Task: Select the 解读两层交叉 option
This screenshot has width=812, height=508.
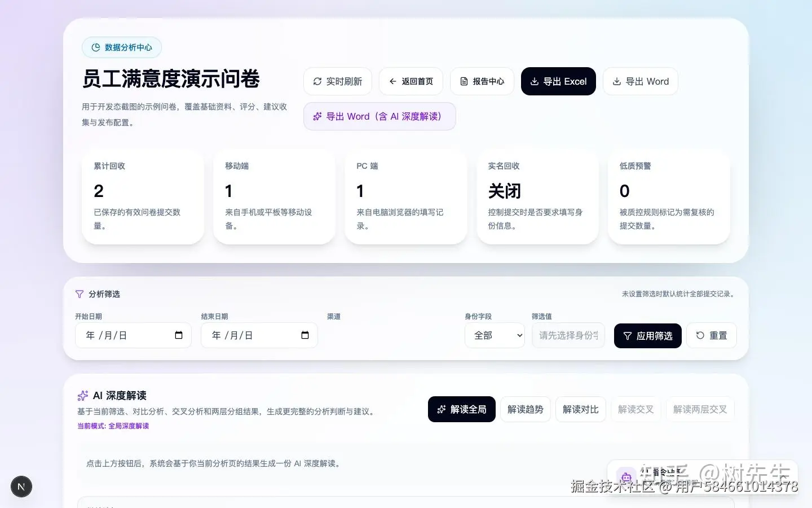Action: pyautogui.click(x=700, y=409)
